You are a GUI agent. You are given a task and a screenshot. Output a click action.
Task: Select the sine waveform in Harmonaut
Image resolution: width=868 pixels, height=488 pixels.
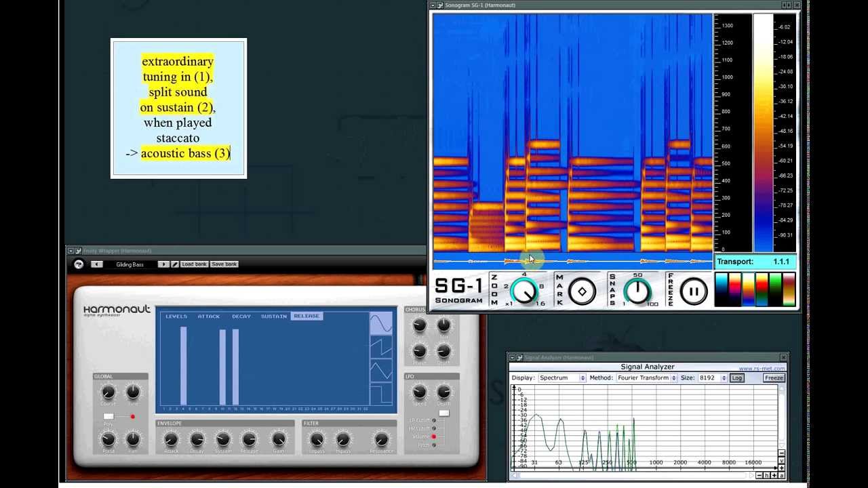[381, 323]
